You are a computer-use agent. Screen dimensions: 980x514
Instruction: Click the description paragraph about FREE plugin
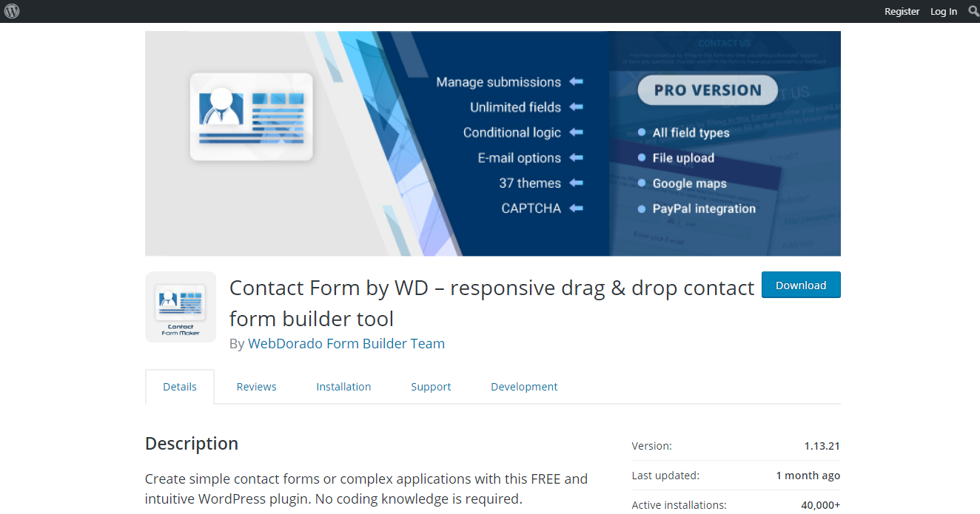[366, 489]
